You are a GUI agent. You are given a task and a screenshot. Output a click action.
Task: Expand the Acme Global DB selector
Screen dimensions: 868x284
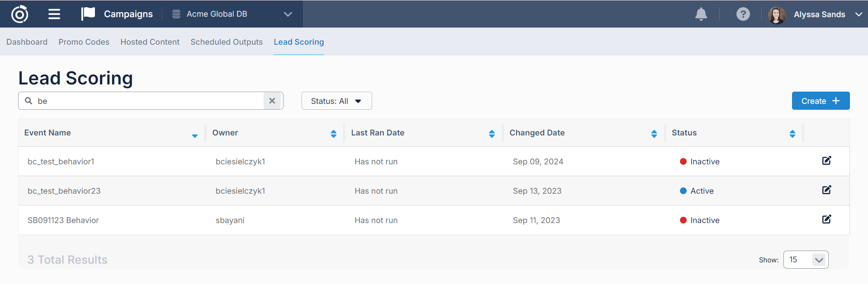click(288, 14)
